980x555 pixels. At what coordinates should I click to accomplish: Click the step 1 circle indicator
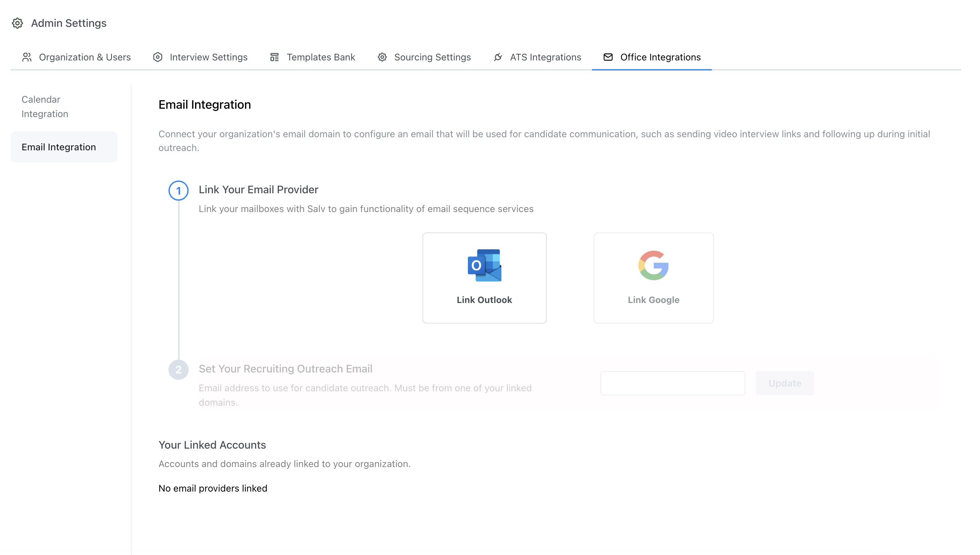pyautogui.click(x=179, y=191)
